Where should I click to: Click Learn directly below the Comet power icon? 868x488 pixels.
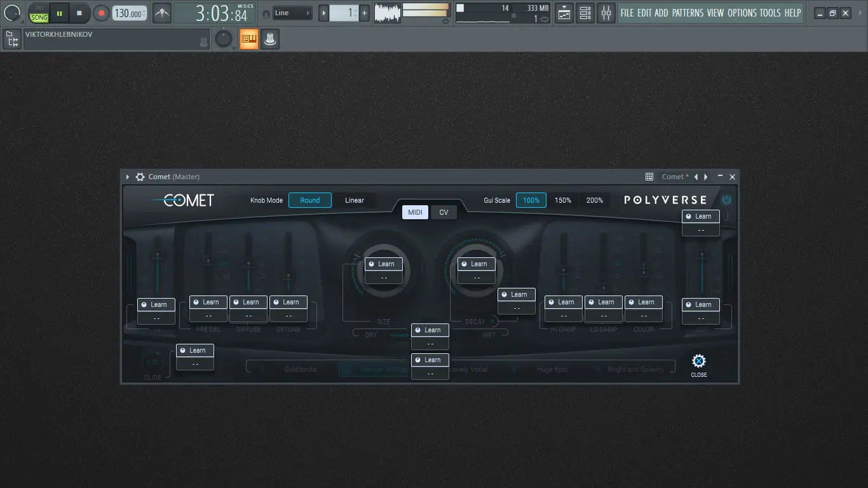[x=701, y=216]
